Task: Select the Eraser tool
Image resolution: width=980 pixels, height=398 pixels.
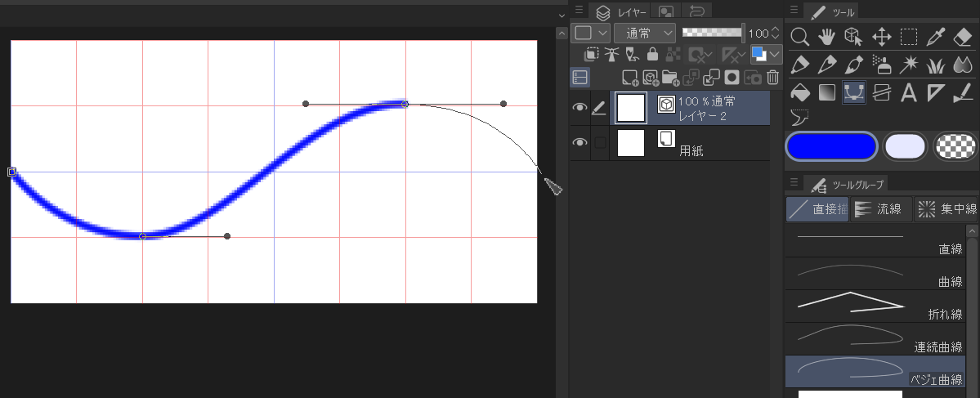Action: pyautogui.click(x=963, y=37)
